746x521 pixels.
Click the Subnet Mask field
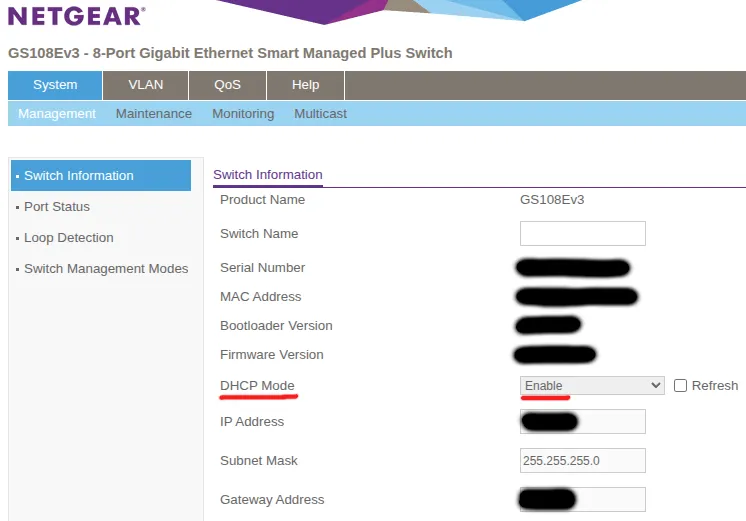click(582, 461)
